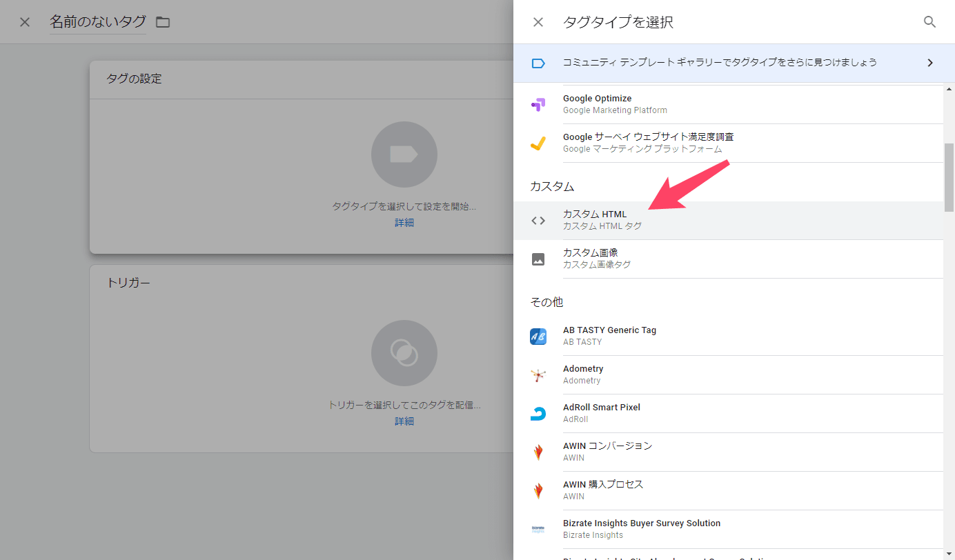This screenshot has width=955, height=560.
Task: Click the trigger placeholder circle icon
Action: click(404, 353)
